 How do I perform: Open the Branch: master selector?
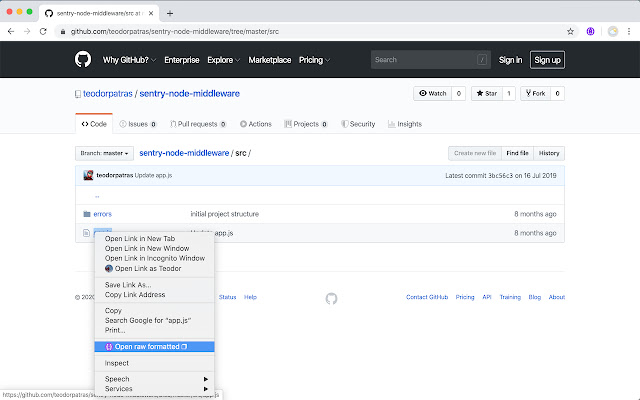[104, 153]
